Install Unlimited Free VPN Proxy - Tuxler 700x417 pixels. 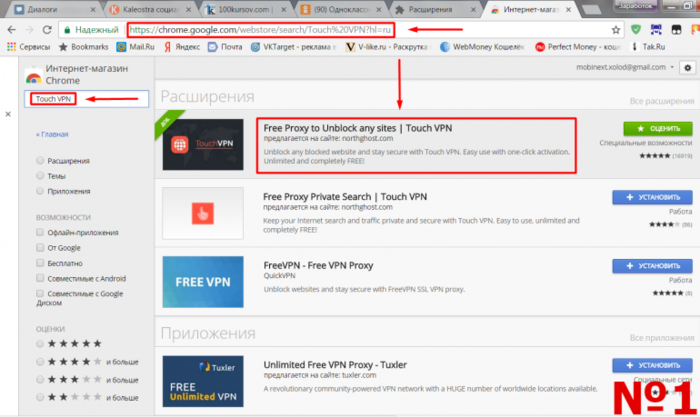652,365
